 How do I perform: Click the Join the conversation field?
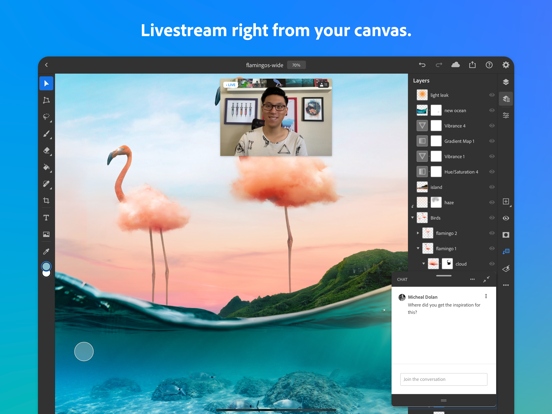pos(444,379)
